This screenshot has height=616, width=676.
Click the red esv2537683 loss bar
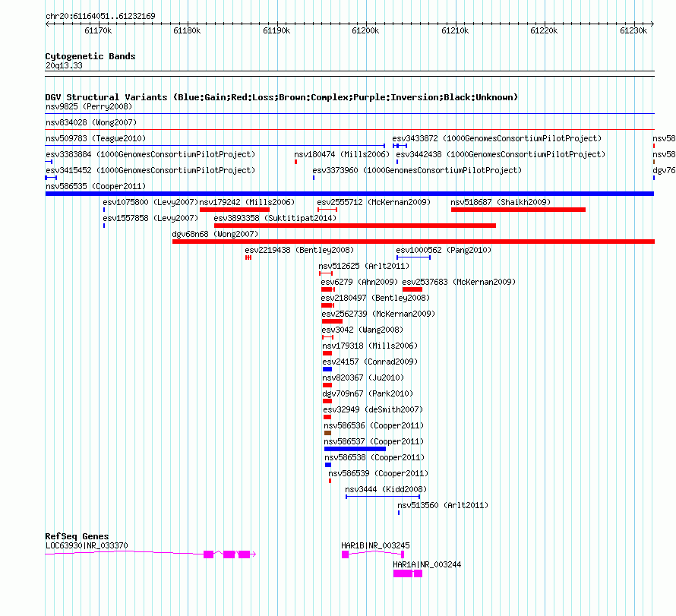pos(412,289)
